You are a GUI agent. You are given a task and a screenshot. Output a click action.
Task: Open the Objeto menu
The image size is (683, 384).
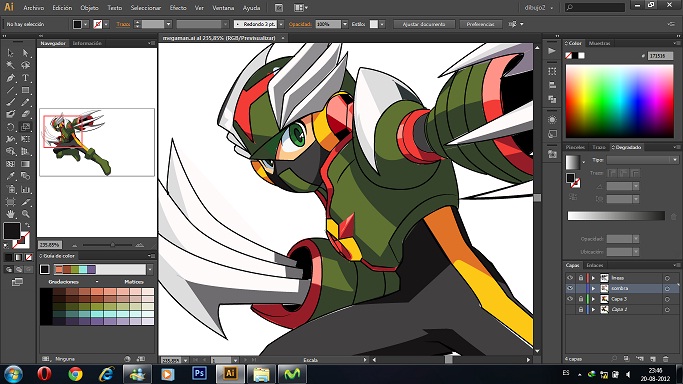tap(89, 8)
